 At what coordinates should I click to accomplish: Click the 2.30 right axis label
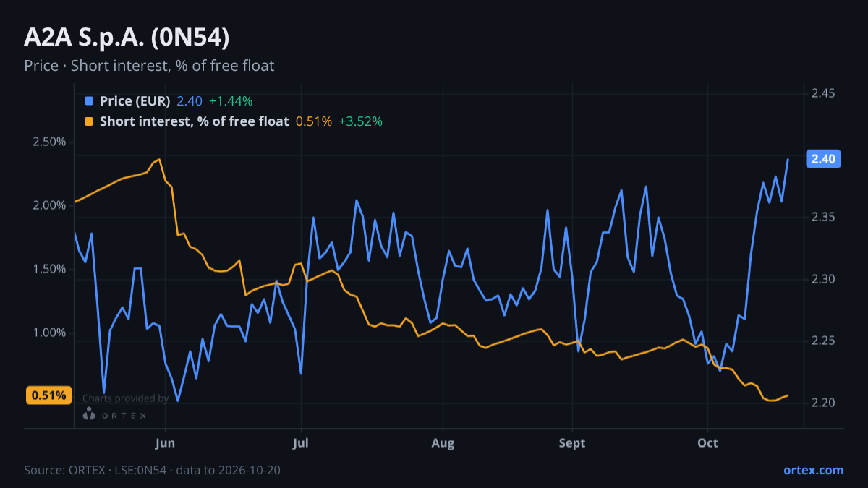tap(823, 279)
